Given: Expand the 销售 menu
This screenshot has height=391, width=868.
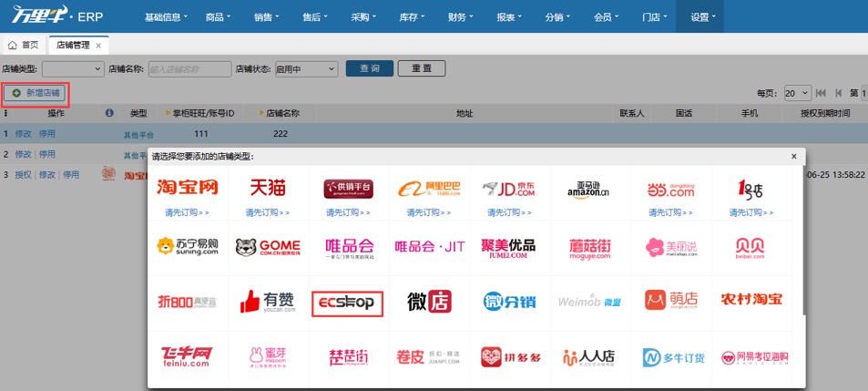Looking at the screenshot, I should tap(267, 16).
